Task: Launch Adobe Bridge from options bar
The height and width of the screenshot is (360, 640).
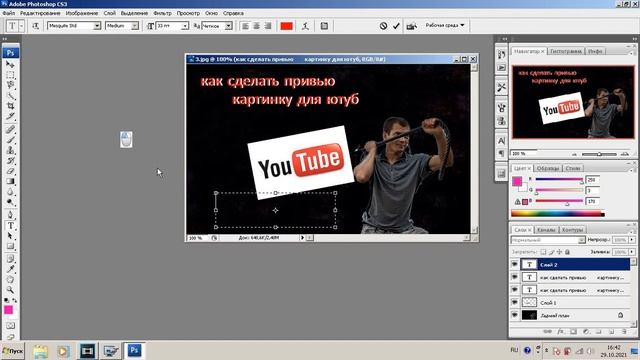Action: click(x=411, y=26)
